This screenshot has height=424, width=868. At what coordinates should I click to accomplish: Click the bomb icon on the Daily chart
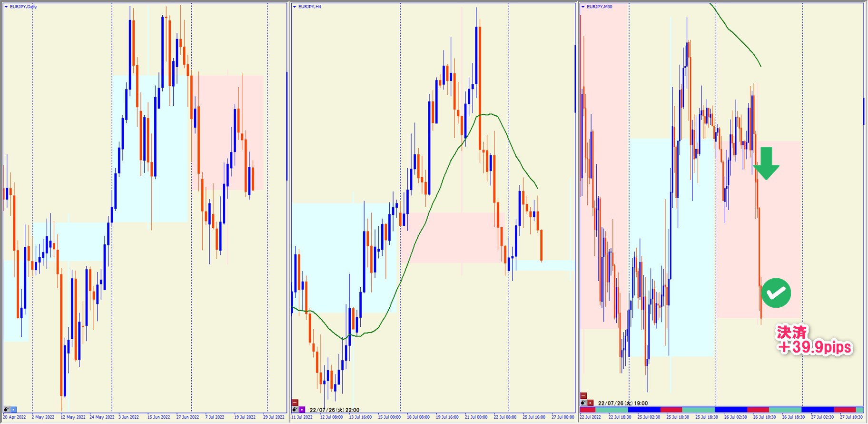7,409
